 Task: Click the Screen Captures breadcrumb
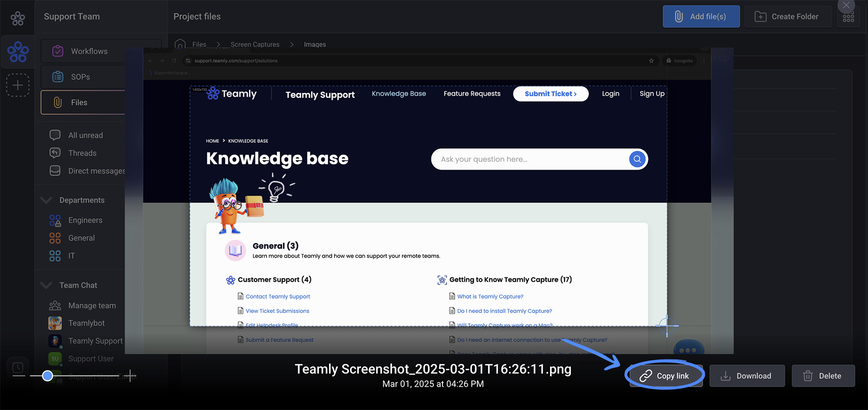[255, 44]
